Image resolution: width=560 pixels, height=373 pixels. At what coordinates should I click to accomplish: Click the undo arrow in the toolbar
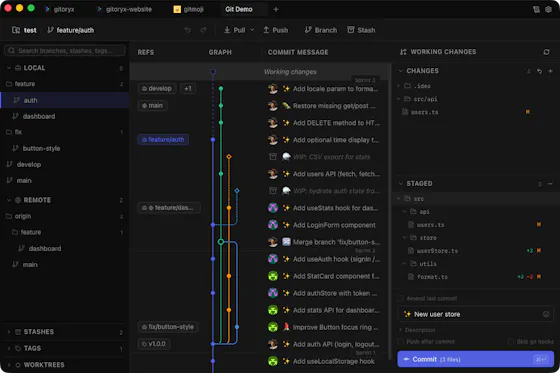click(188, 30)
